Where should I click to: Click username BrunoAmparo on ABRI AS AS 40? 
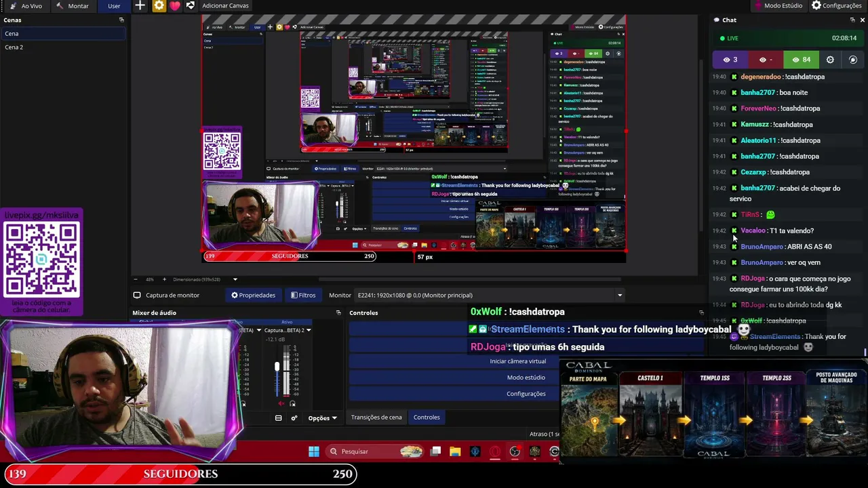pyautogui.click(x=762, y=247)
